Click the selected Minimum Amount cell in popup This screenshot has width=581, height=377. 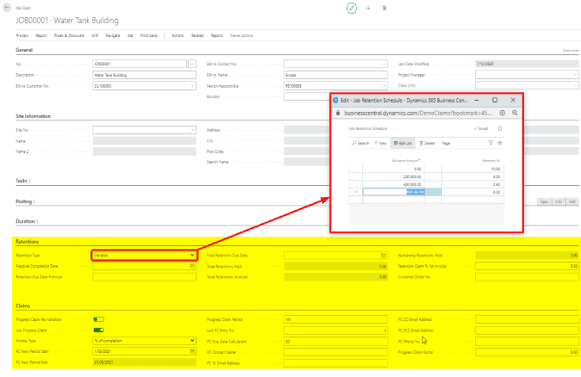point(394,192)
